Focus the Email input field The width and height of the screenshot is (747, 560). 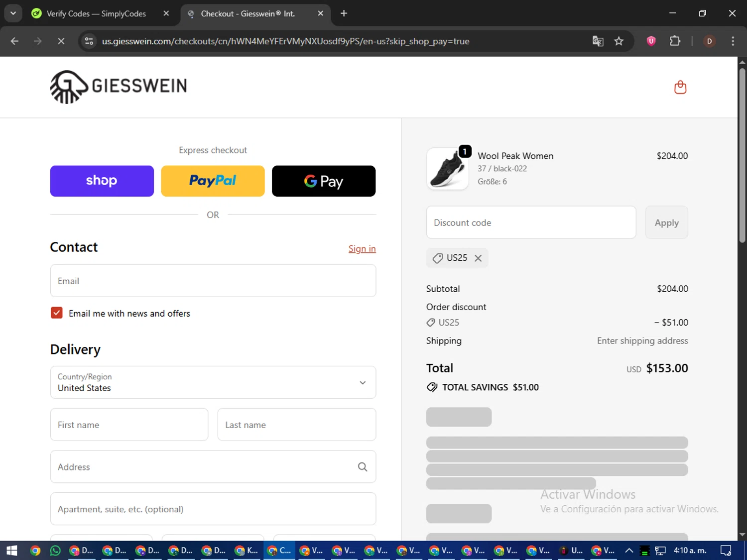tap(213, 281)
